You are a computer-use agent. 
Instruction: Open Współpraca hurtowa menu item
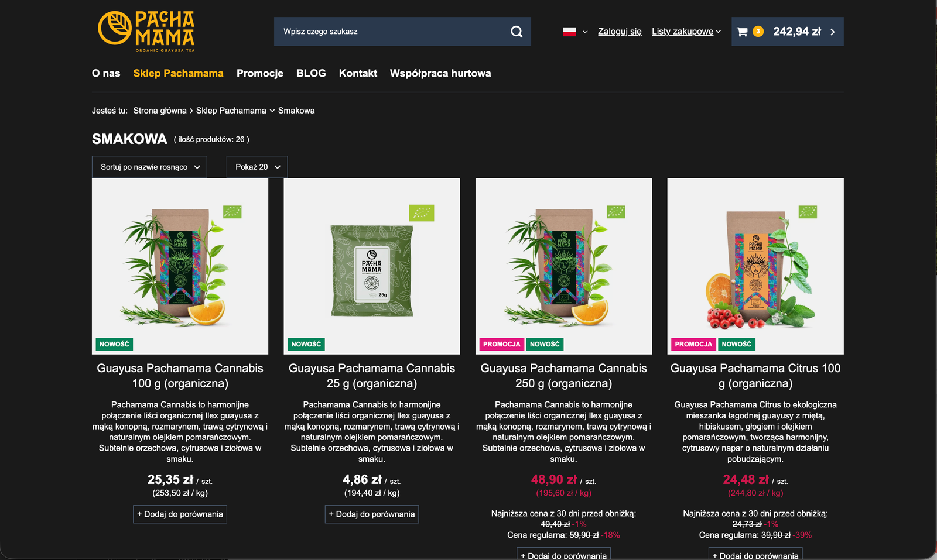pyautogui.click(x=440, y=73)
